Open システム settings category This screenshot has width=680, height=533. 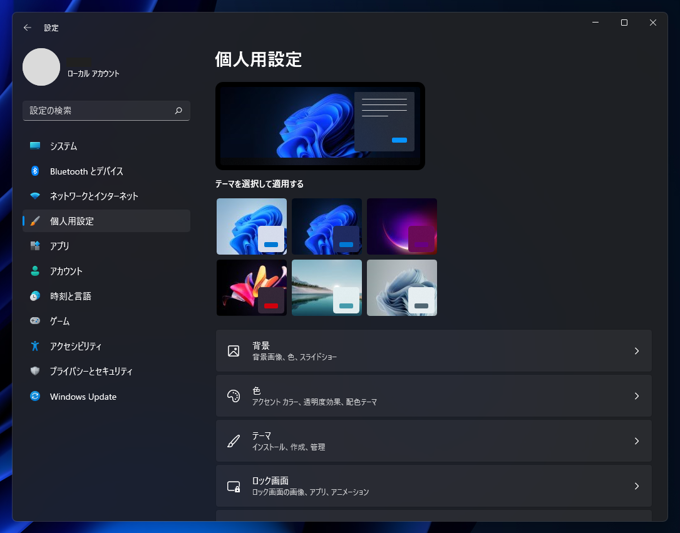(x=106, y=146)
